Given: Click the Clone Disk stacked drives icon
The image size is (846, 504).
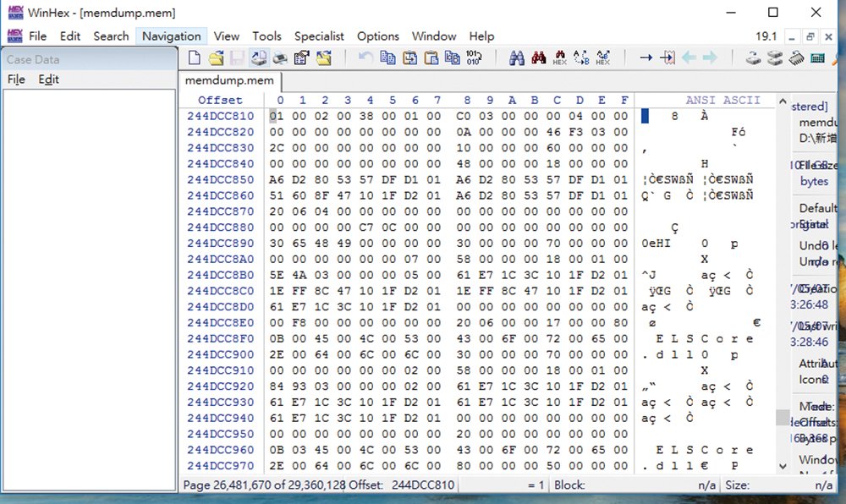Looking at the screenshot, I should pos(775,58).
